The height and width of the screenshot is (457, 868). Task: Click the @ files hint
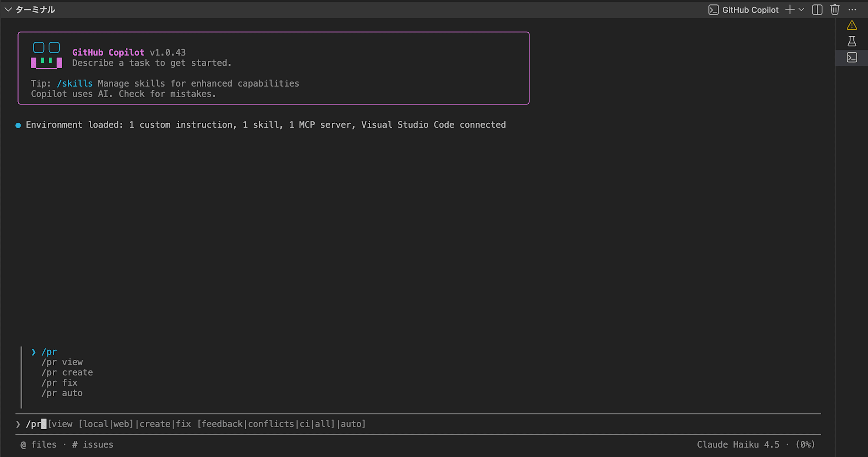coord(39,444)
